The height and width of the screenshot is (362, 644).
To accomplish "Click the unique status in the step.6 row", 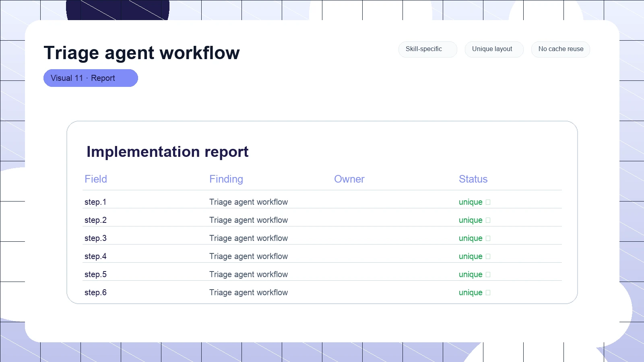I will [471, 292].
